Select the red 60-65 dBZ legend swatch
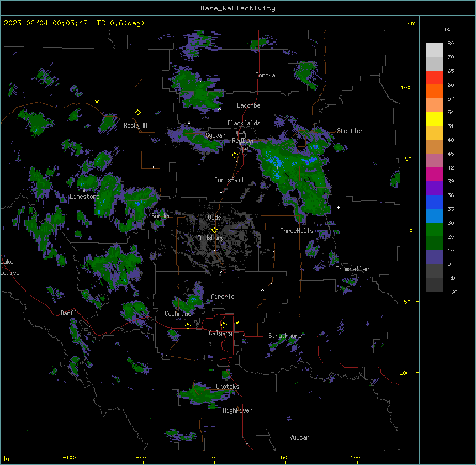476x465 pixels. pyautogui.click(x=434, y=78)
